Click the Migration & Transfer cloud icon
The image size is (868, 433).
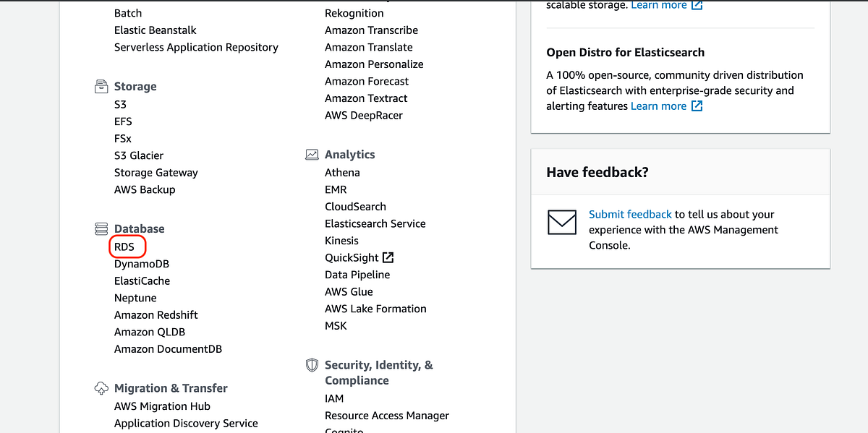101,387
